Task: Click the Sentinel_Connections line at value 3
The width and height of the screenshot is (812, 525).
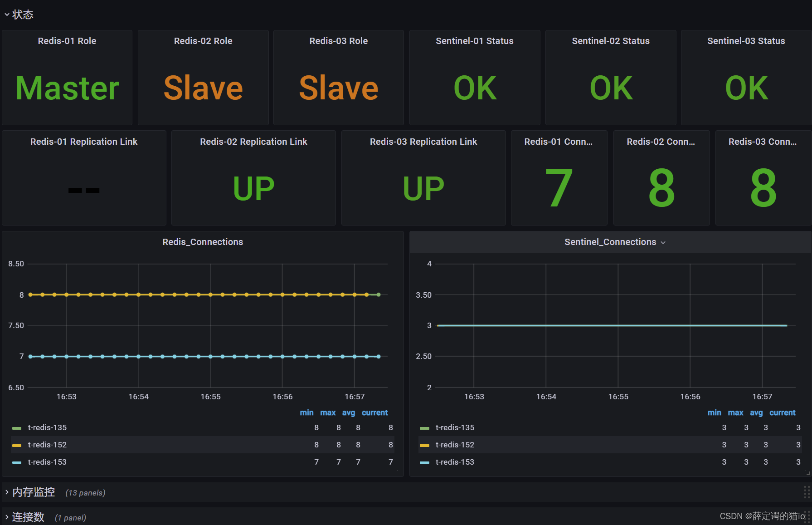Action: (612, 325)
